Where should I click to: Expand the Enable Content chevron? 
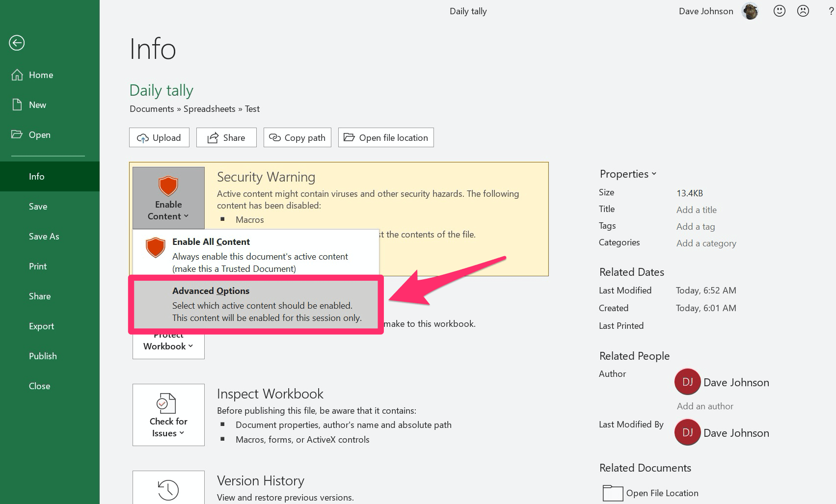(x=187, y=216)
